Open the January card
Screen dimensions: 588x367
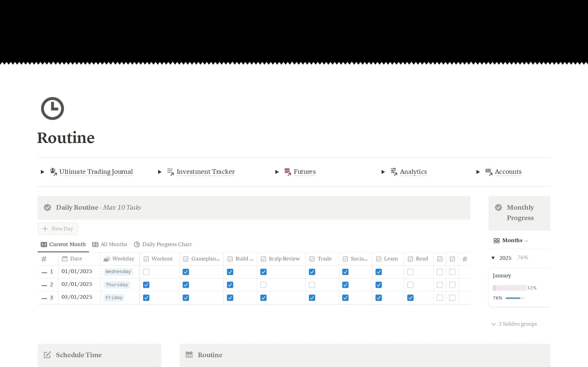pyautogui.click(x=519, y=287)
